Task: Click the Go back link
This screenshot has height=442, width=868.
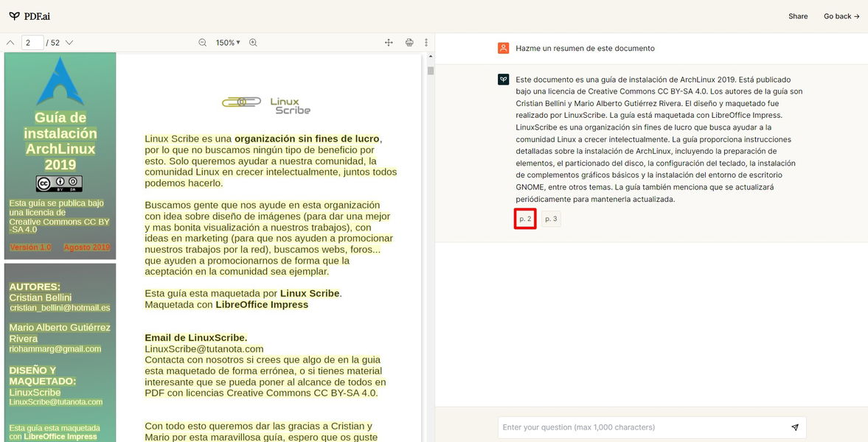Action: 841,16
